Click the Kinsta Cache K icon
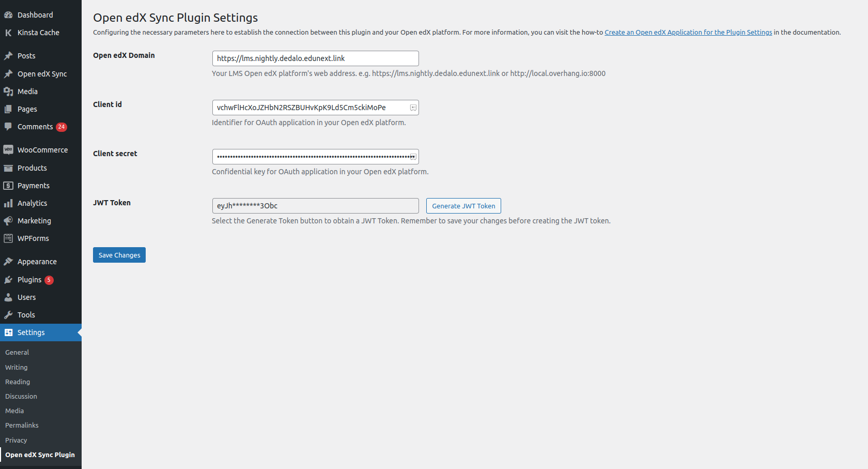868x469 pixels. (8, 33)
